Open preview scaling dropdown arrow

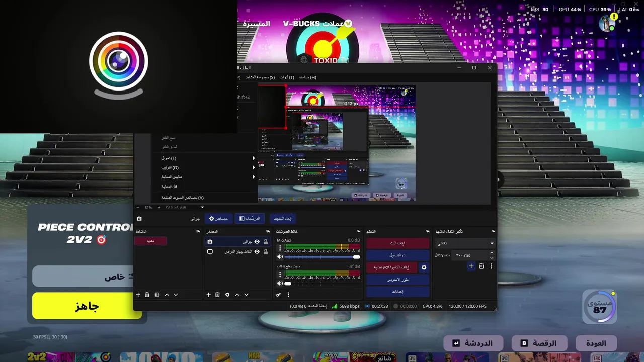click(x=202, y=207)
